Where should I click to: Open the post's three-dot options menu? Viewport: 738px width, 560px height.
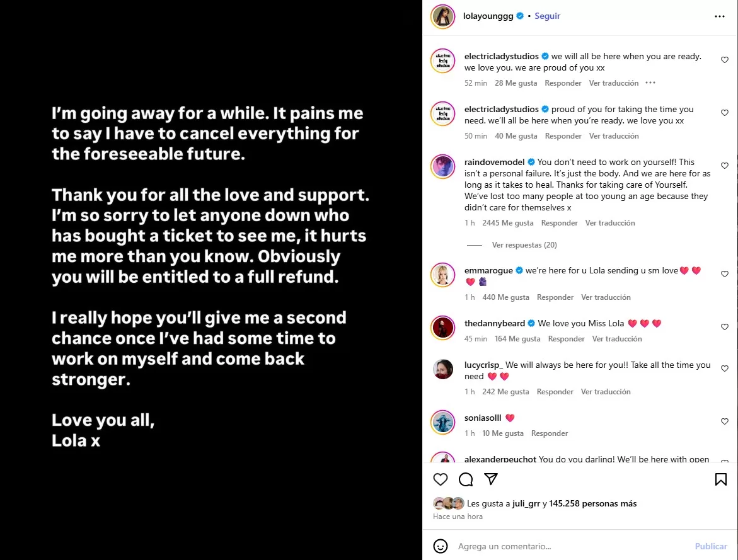point(720,16)
